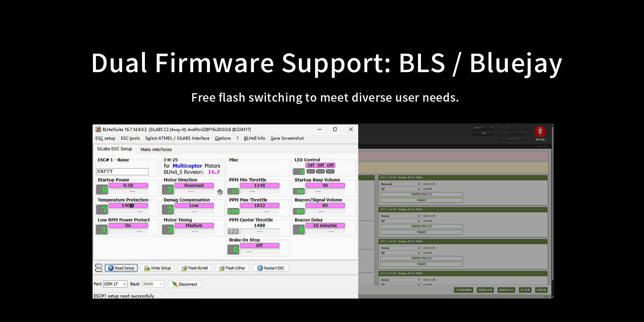
Task: Adjust the Startup Beep Volume slider
Action: pyautogui.click(x=325, y=192)
